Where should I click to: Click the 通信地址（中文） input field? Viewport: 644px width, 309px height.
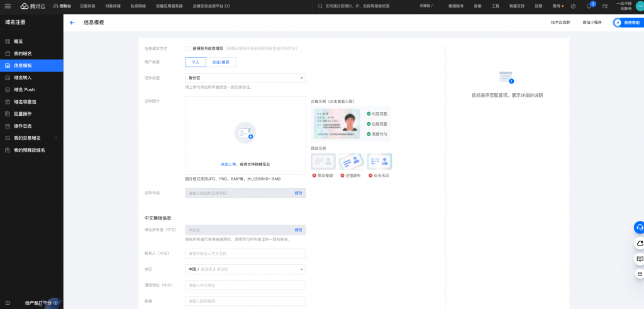coord(245,285)
